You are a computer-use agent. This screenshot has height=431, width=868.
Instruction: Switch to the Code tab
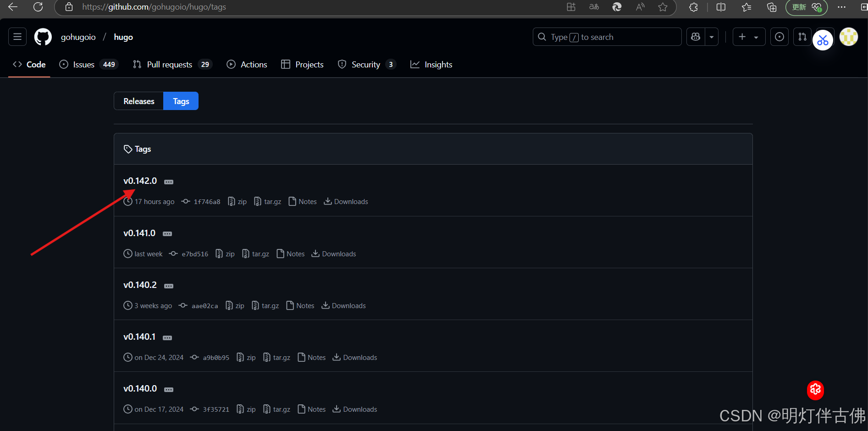pyautogui.click(x=29, y=64)
